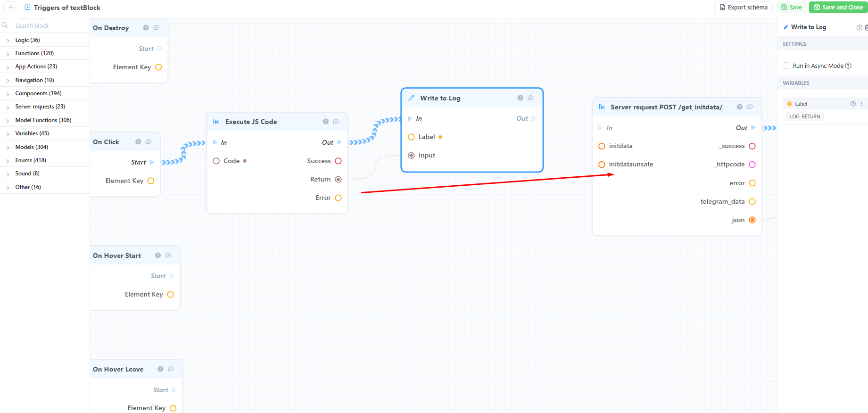
Task: Open help icon on Write to Log node
Action: tap(520, 98)
